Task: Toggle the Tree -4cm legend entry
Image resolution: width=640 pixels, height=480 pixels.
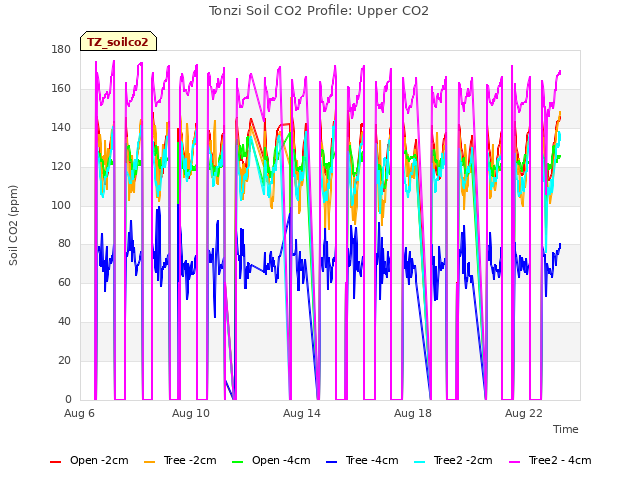Action: click(362, 461)
